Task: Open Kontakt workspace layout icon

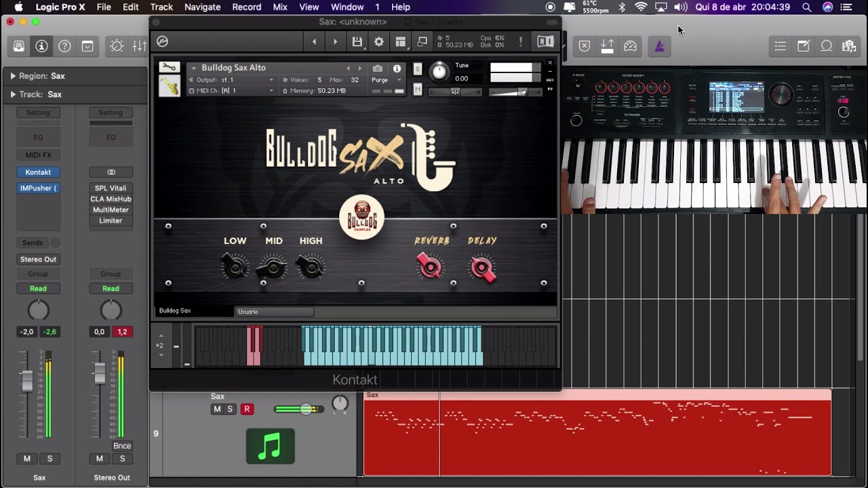Action: point(401,42)
